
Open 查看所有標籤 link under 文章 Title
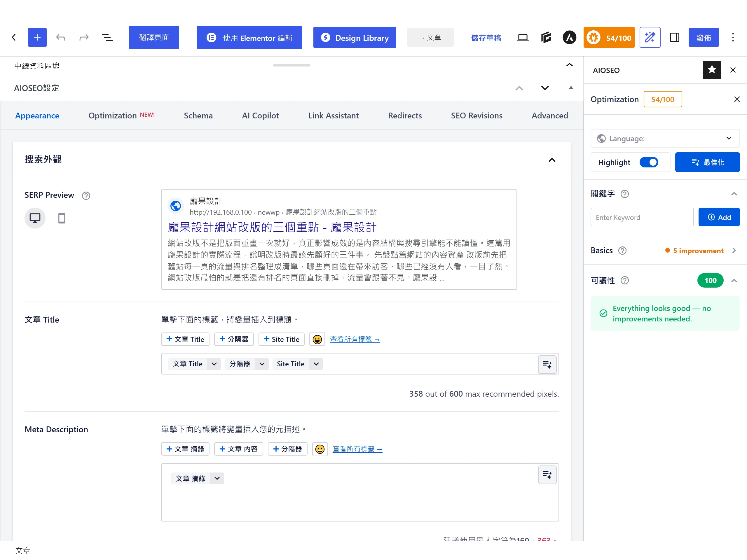pyautogui.click(x=355, y=339)
